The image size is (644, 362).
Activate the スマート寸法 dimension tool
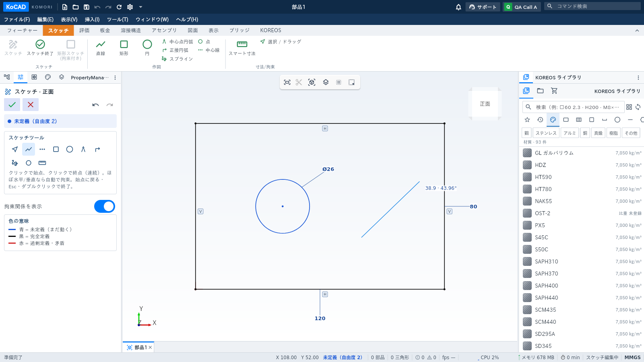[x=242, y=48]
